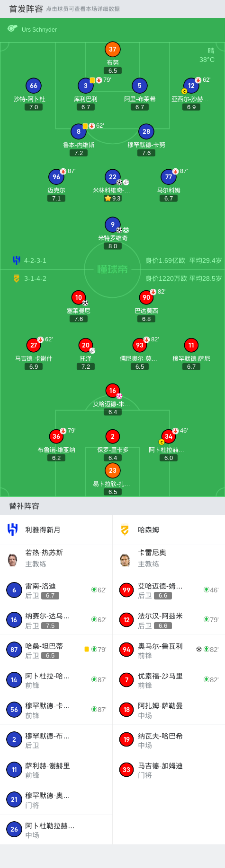This screenshot has width=225, height=868.
Task: Open coach 若热-热苏斯 avatar
Action: [x=13, y=560]
